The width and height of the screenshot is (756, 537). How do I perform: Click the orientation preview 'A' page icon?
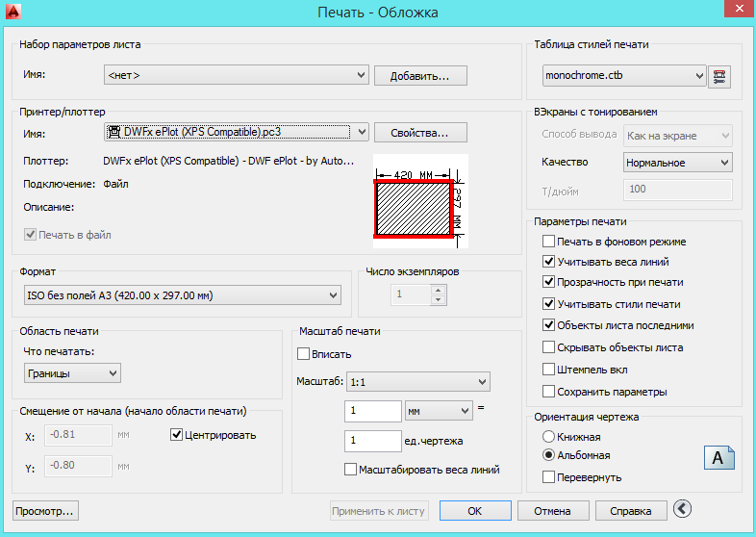tap(718, 457)
